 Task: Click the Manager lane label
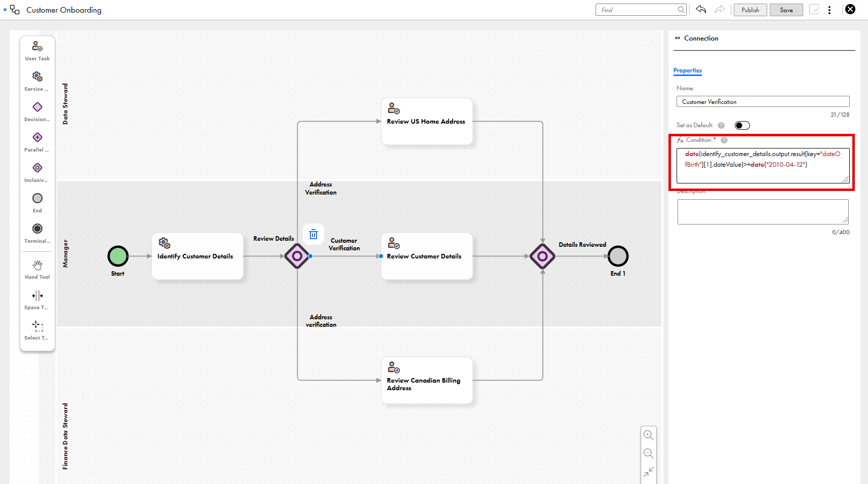click(65, 253)
